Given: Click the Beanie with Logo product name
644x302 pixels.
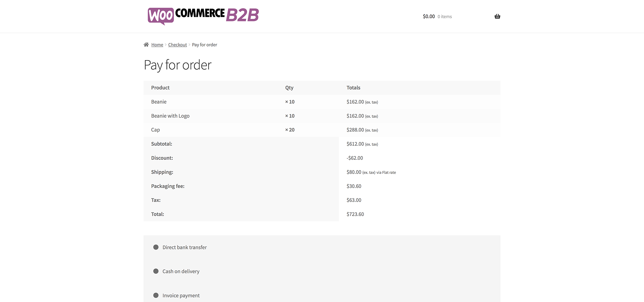Looking at the screenshot, I should [x=170, y=116].
